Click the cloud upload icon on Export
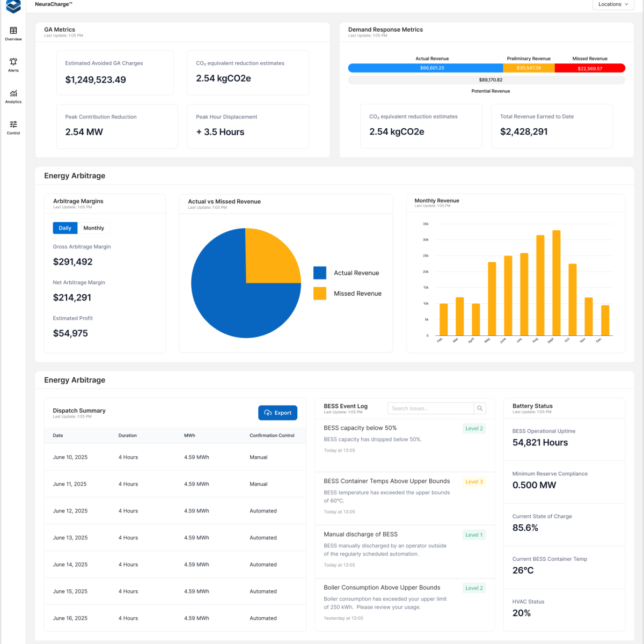The height and width of the screenshot is (644, 644). click(268, 413)
